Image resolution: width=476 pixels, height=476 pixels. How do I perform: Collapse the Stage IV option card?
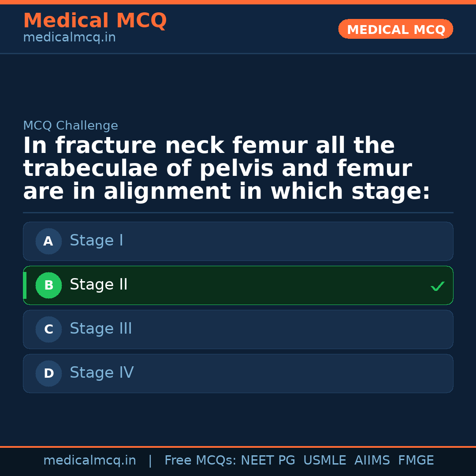tap(238, 373)
